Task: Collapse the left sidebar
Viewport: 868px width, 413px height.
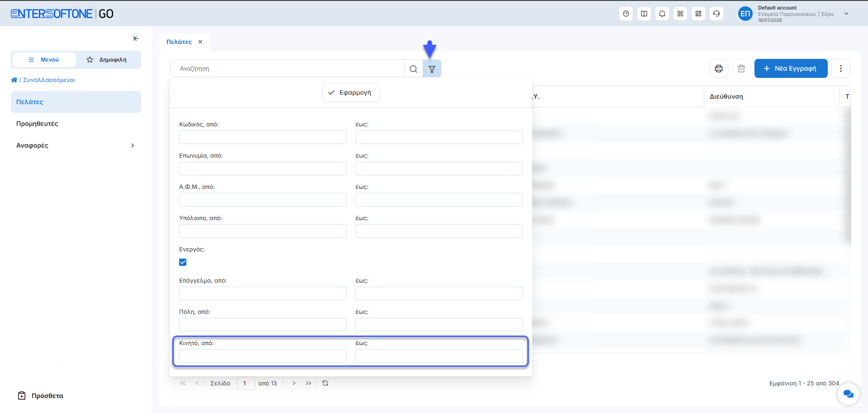Action: point(136,38)
